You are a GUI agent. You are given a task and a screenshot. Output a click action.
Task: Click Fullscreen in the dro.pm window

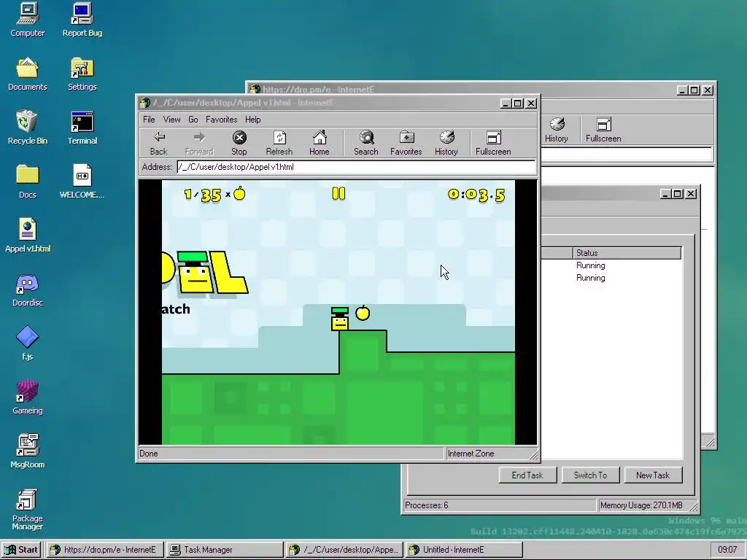tap(603, 130)
